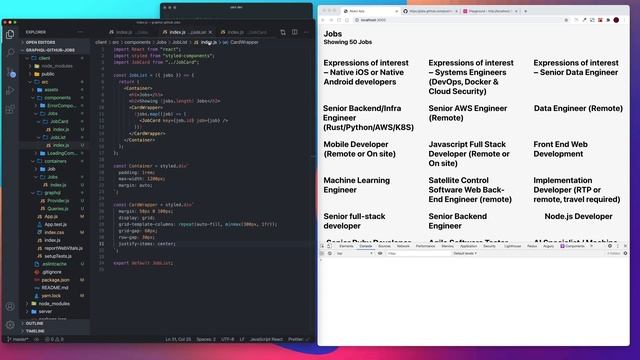The height and width of the screenshot is (360, 640).
Task: Click the master branch in status bar
Action: (x=18, y=339)
